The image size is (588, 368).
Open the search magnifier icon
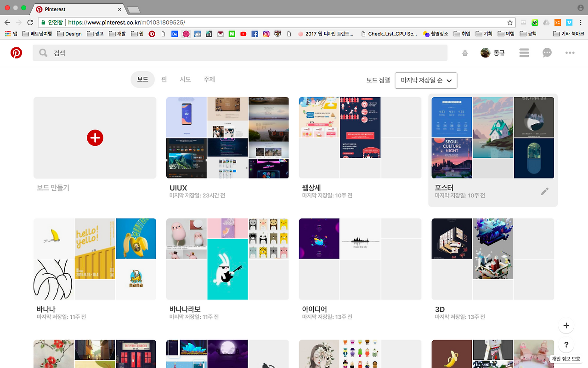coord(43,52)
